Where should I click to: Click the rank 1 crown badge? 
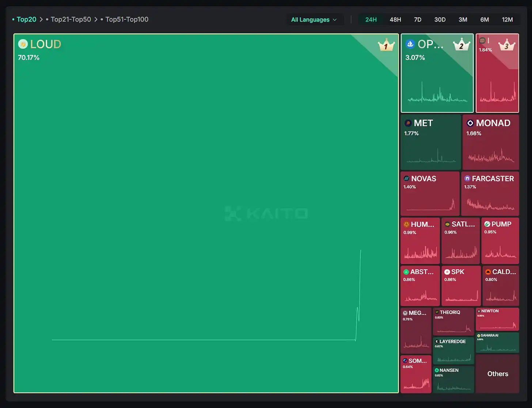(386, 45)
